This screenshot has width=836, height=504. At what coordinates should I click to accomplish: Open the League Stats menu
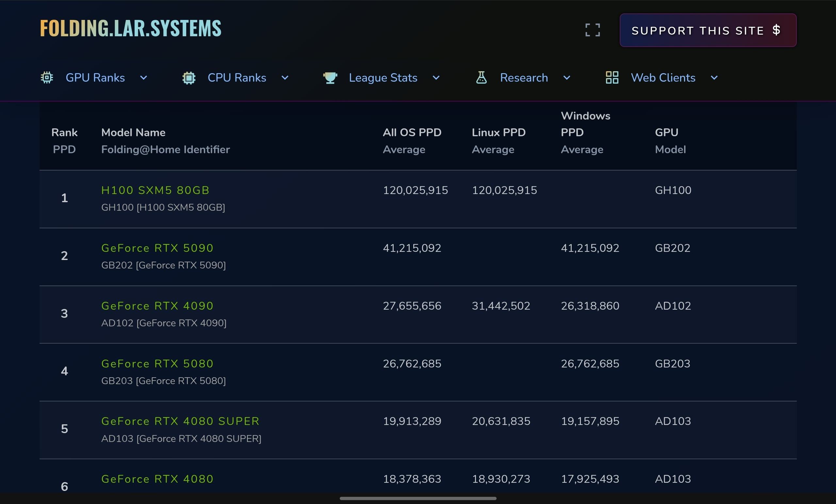pos(383,78)
